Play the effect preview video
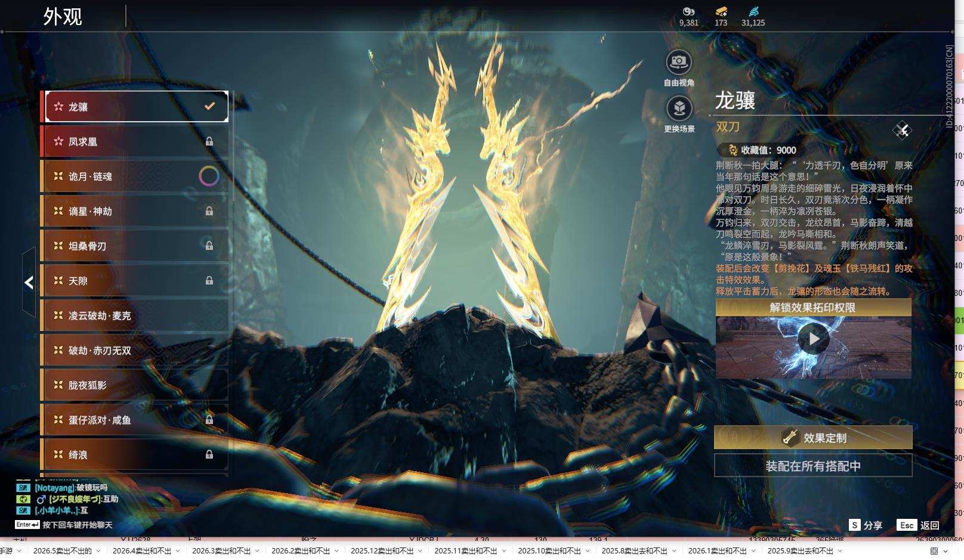The height and width of the screenshot is (560, 964). pos(814,338)
